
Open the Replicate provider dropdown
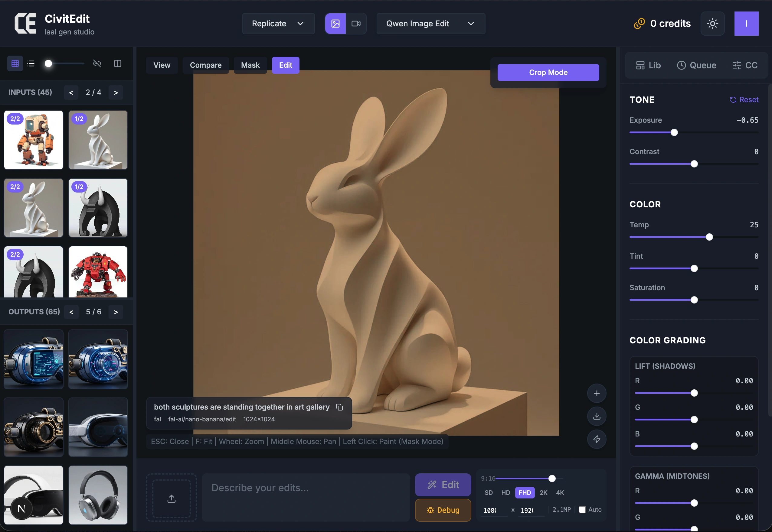coord(278,24)
